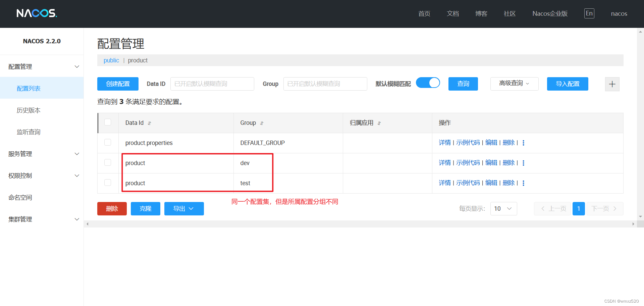Open 详情 for product dev config
This screenshot has width=644, height=306.
point(445,163)
